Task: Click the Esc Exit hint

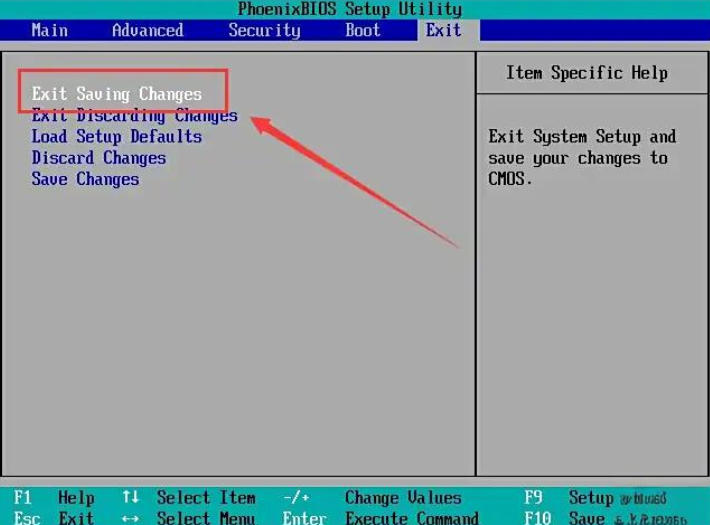Action: (x=54, y=518)
